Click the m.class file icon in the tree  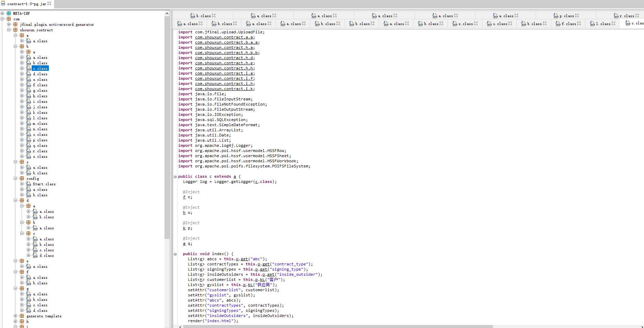29,123
